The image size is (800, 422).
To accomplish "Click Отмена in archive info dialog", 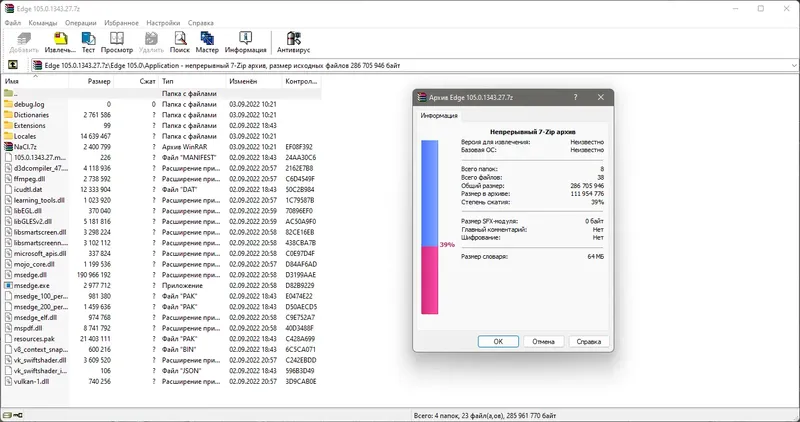I will tap(543, 341).
